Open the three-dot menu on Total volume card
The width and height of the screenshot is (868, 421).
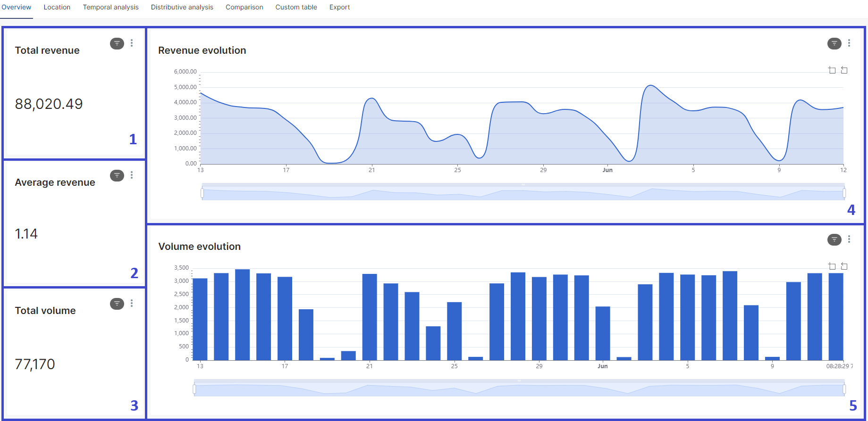coord(132,303)
